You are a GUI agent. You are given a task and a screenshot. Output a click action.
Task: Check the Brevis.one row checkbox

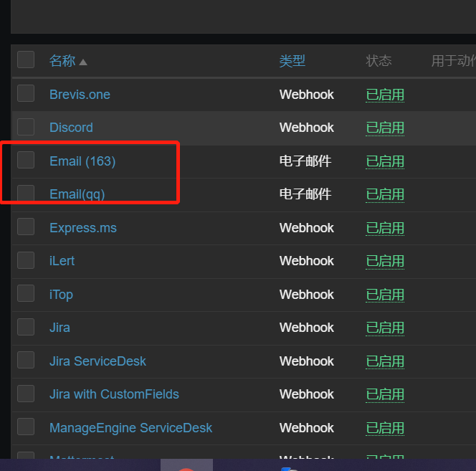coord(26,93)
